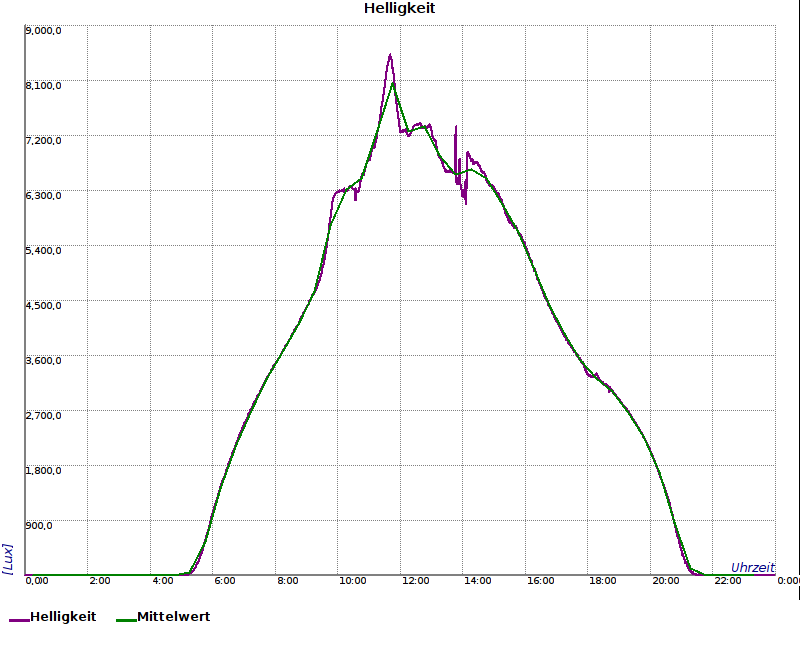Click the 2:00 time axis label
This screenshot has height=650, width=800.
point(100,581)
